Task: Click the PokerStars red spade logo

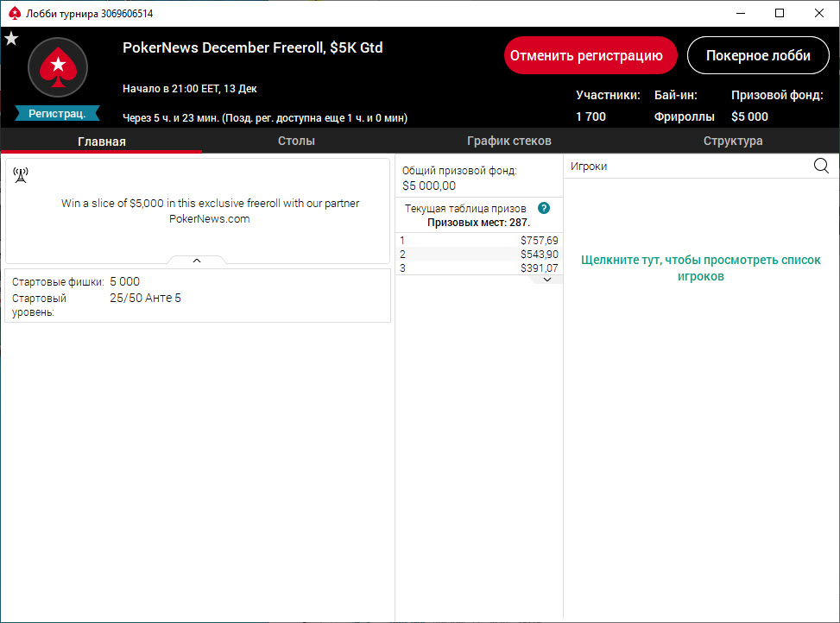Action: point(58,67)
